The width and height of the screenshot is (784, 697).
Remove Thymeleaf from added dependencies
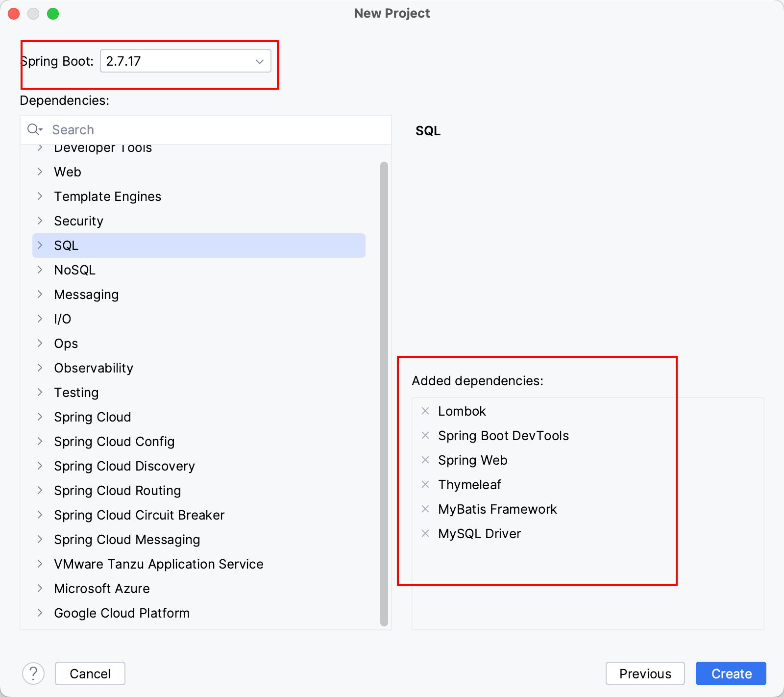coord(425,484)
